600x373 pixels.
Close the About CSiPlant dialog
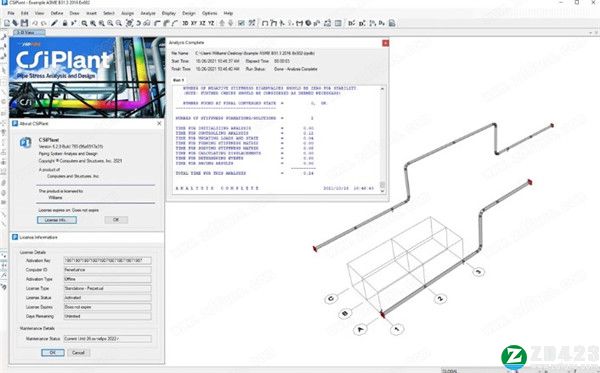coord(159,124)
